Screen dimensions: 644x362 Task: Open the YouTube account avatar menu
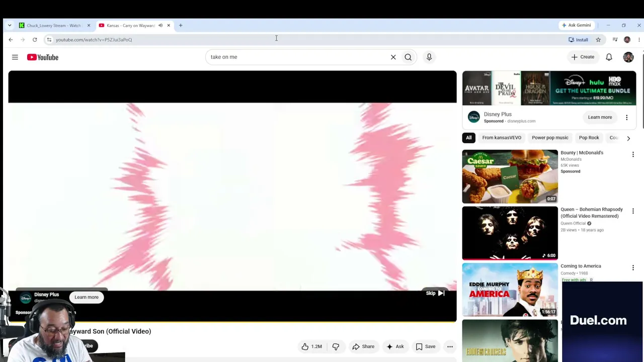click(628, 57)
